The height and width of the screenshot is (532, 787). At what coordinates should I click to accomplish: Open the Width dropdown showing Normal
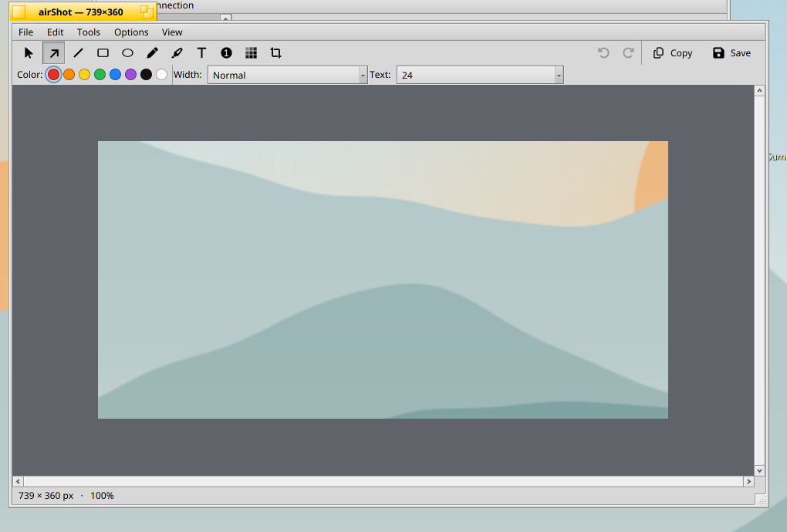click(x=288, y=76)
